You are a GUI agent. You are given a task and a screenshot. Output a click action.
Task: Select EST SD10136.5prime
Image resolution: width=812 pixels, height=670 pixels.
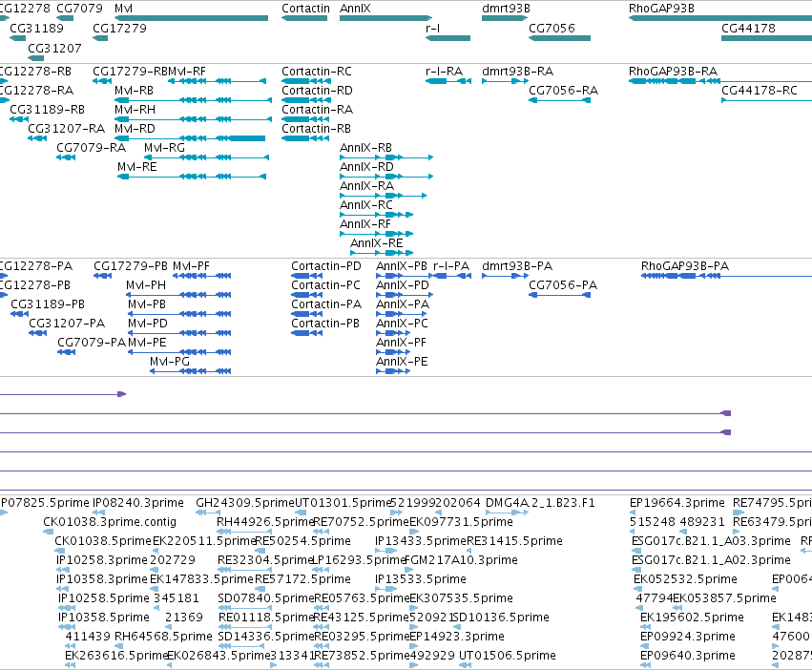coord(501,618)
